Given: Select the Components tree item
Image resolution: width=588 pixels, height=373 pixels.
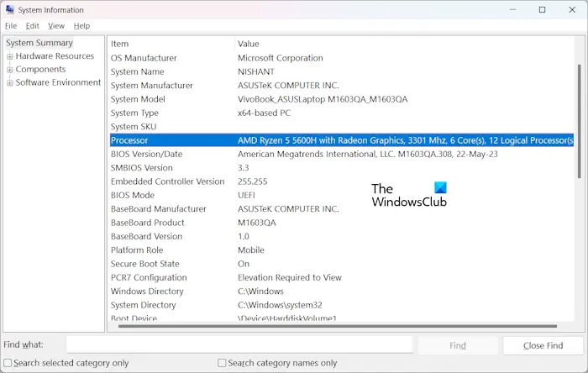Looking at the screenshot, I should (x=40, y=69).
